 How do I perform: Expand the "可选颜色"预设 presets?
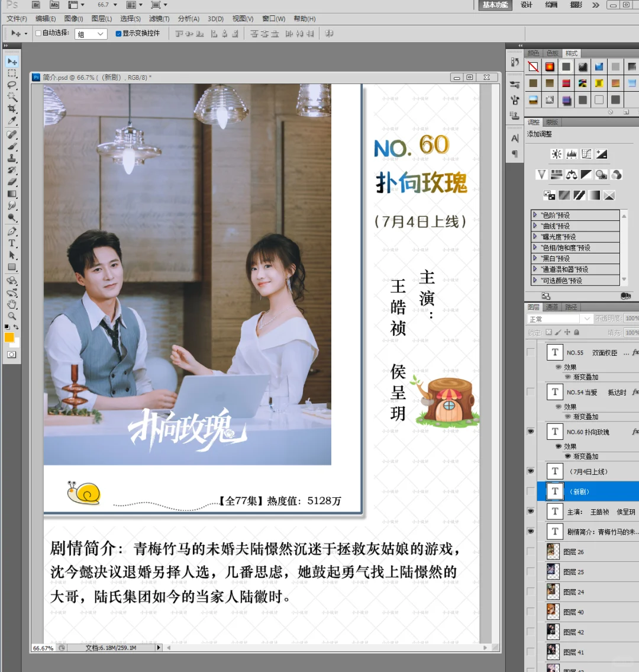(x=535, y=280)
